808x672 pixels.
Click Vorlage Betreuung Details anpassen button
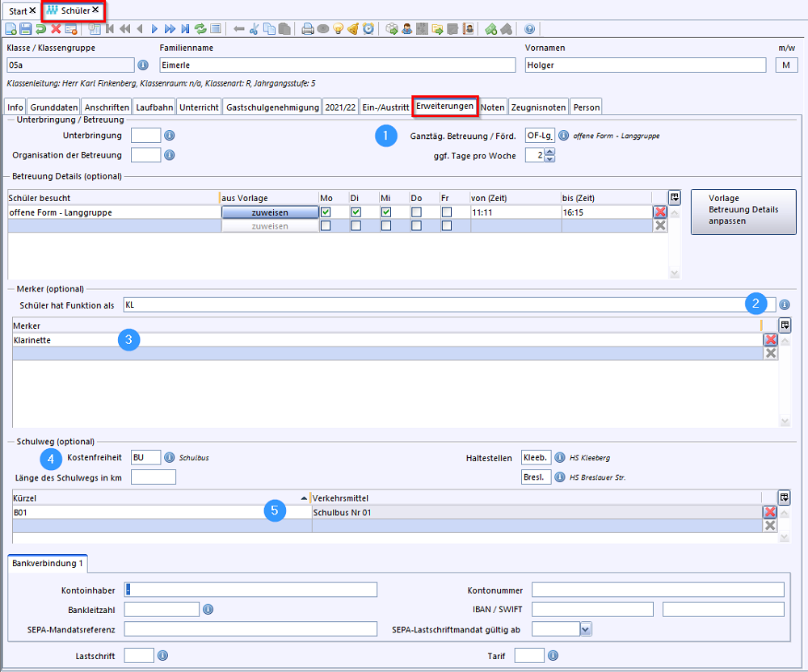coord(743,212)
